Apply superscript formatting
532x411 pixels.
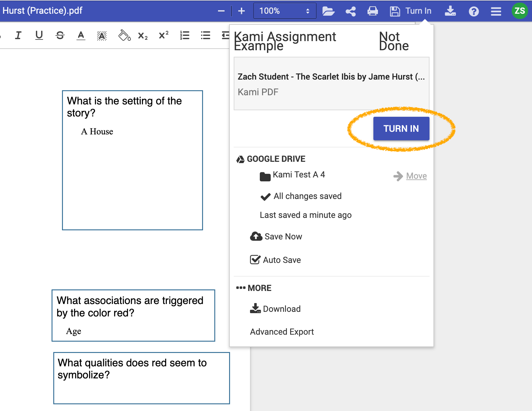click(x=164, y=35)
